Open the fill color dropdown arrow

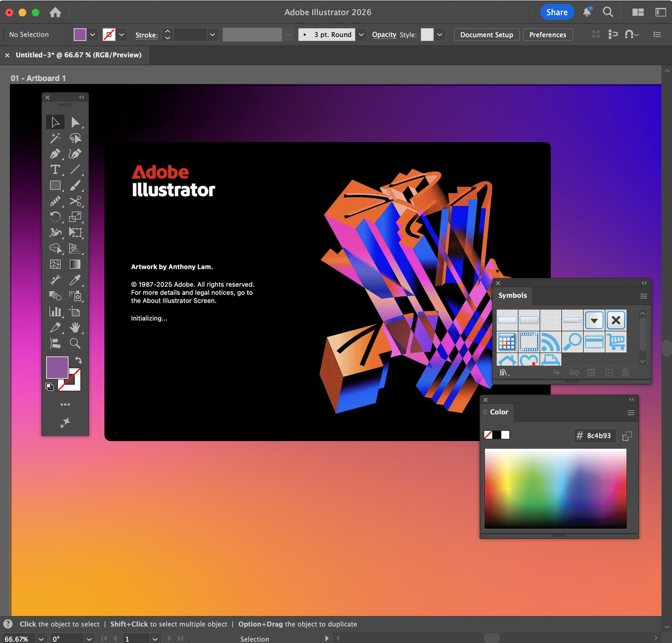click(93, 35)
